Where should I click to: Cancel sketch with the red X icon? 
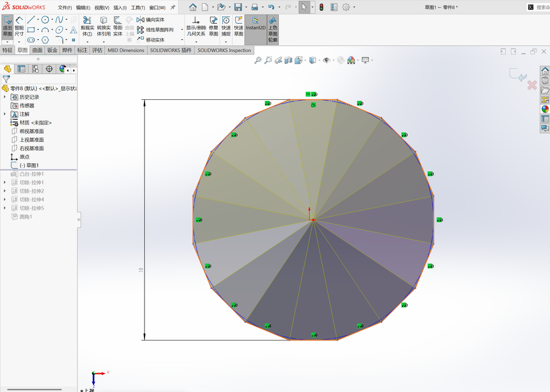(x=532, y=85)
